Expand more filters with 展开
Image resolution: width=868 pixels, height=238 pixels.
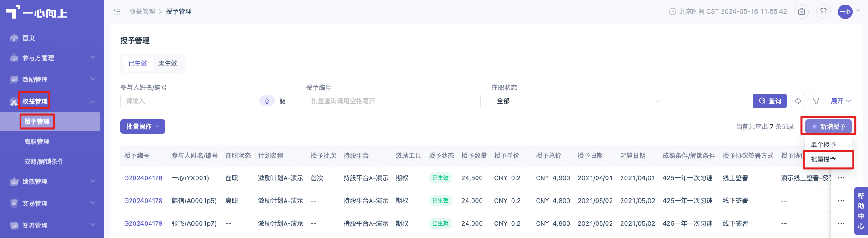coord(841,101)
